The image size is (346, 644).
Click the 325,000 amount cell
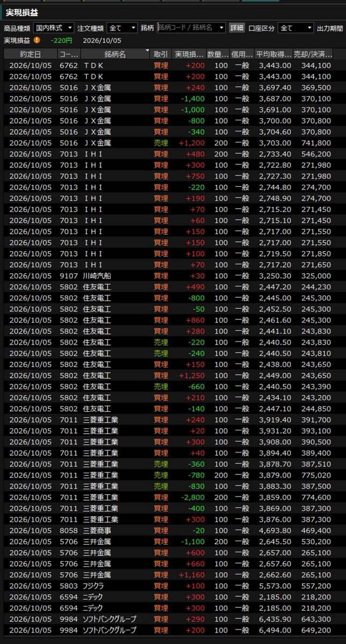tap(317, 276)
